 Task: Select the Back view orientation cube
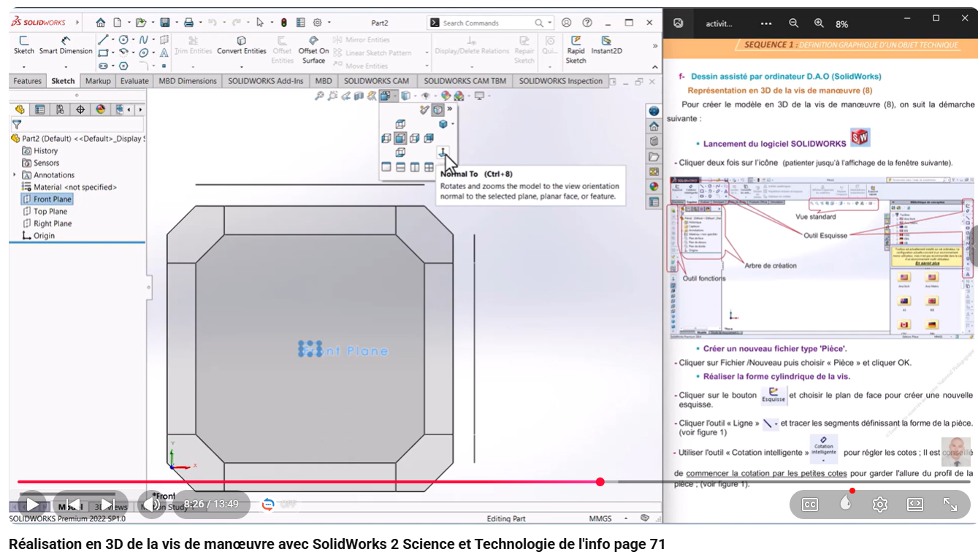pos(429,138)
